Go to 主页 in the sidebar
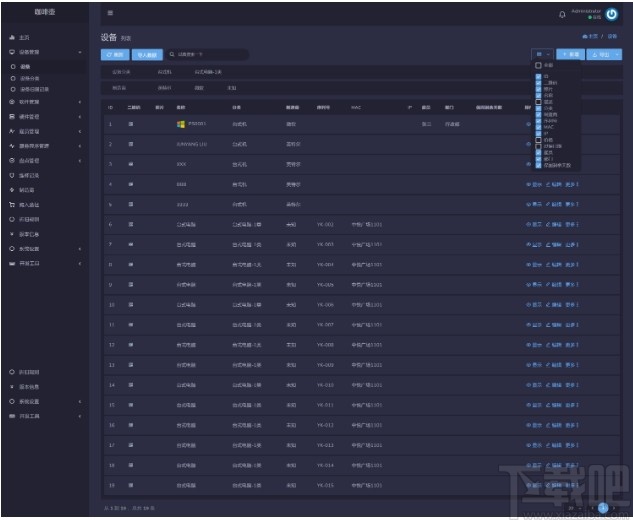Viewport: 633px width, 520px height. click(24, 38)
